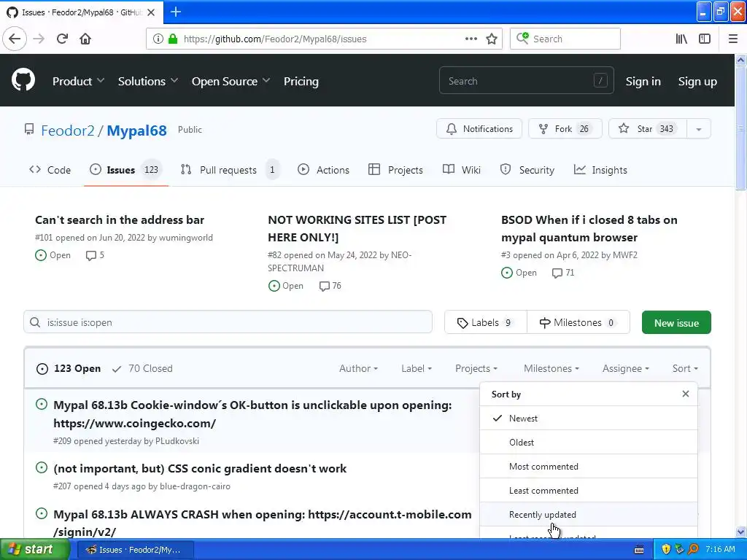Image resolution: width=747 pixels, height=560 pixels.
Task: Open the Assignee filter dropdown
Action: (625, 368)
